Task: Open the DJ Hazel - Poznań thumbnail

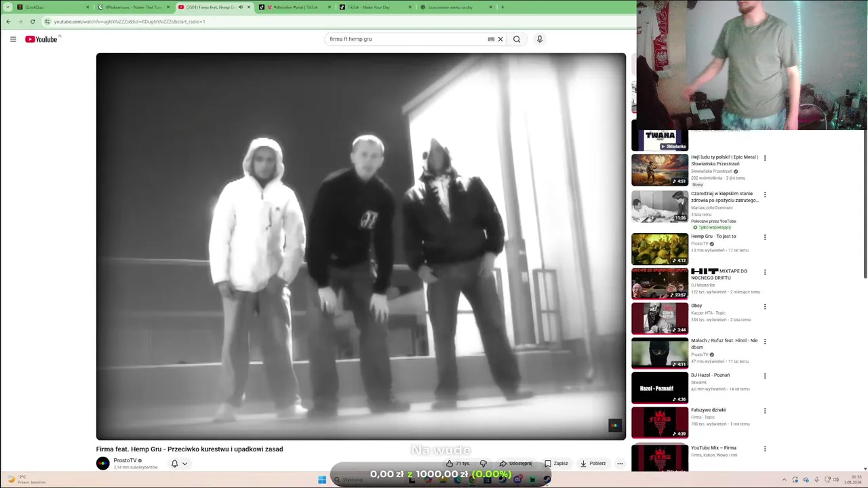Action: [x=660, y=388]
